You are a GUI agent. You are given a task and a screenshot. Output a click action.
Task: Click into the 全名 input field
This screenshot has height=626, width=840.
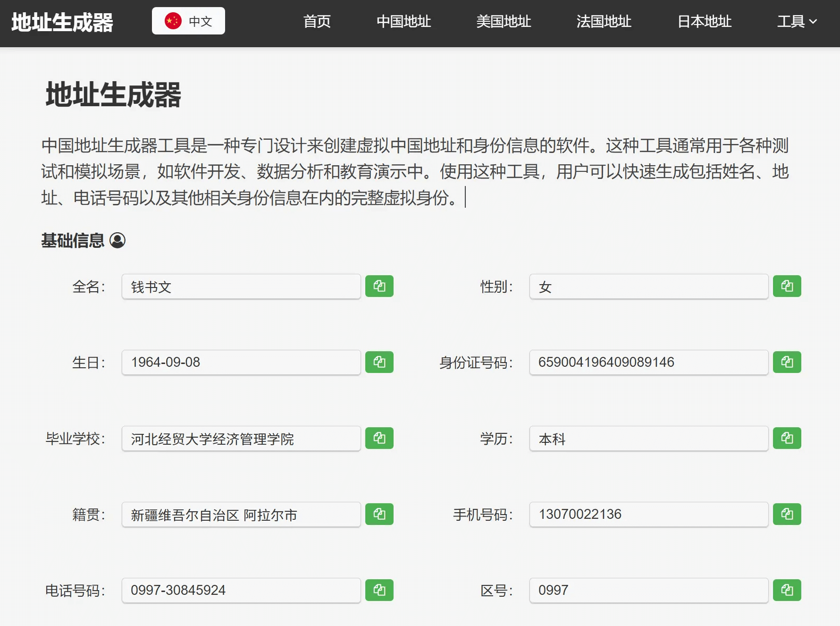coord(241,287)
